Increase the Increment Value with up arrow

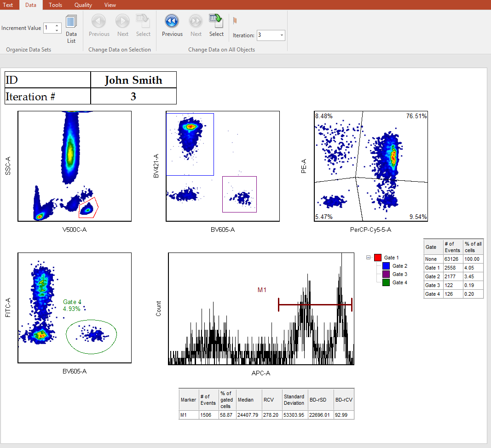(57, 26)
